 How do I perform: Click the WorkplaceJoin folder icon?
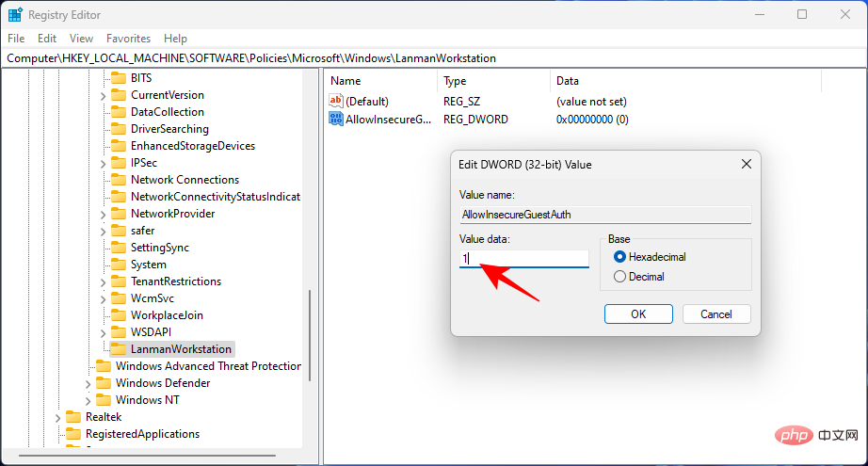tap(119, 315)
